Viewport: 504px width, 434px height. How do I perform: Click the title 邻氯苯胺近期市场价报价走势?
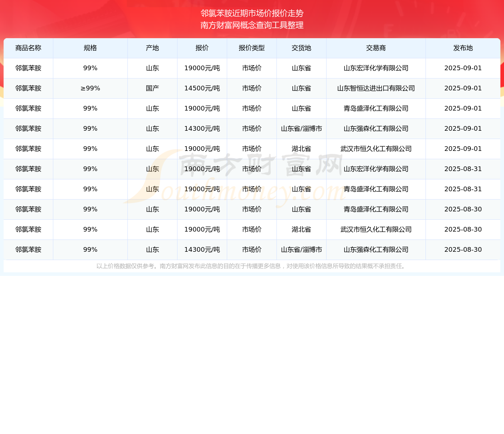coord(252,13)
